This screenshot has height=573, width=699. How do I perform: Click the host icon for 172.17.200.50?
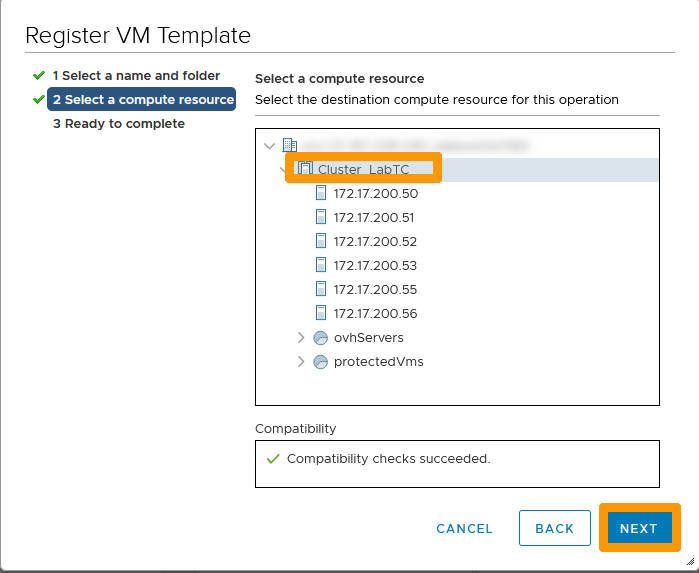pos(321,193)
